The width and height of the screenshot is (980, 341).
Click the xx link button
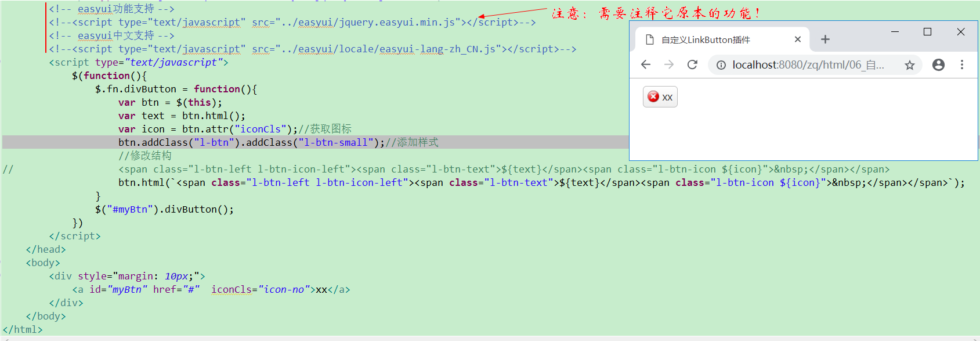click(x=660, y=97)
